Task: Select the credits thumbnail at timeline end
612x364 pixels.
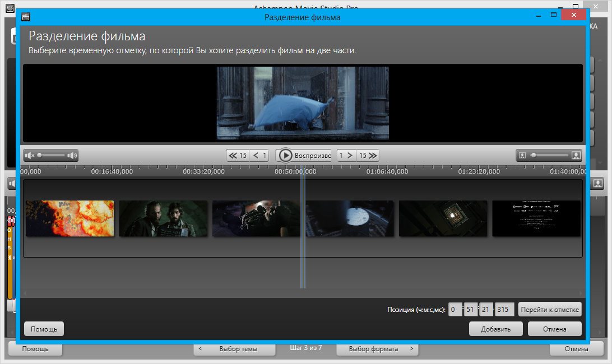Action: [536, 218]
